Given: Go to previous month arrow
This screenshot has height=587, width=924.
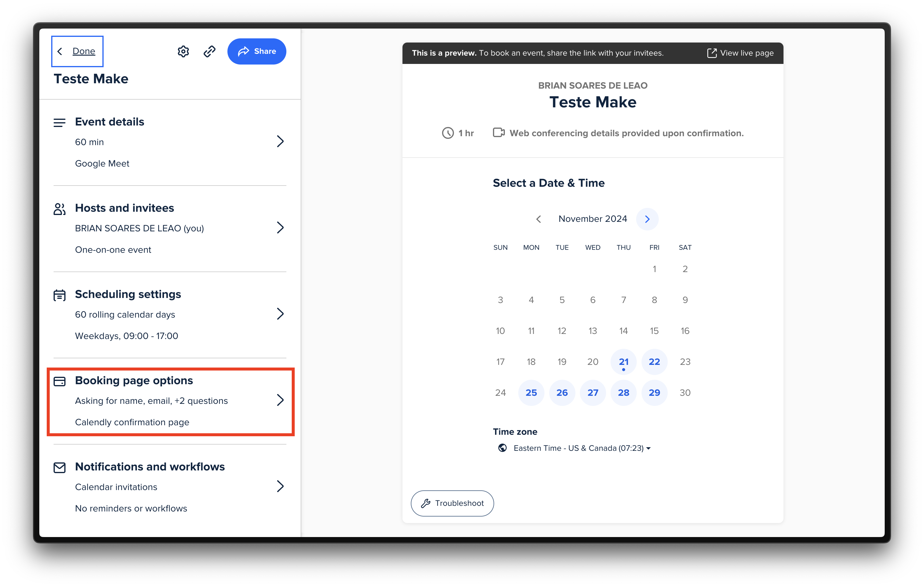Looking at the screenshot, I should [539, 219].
